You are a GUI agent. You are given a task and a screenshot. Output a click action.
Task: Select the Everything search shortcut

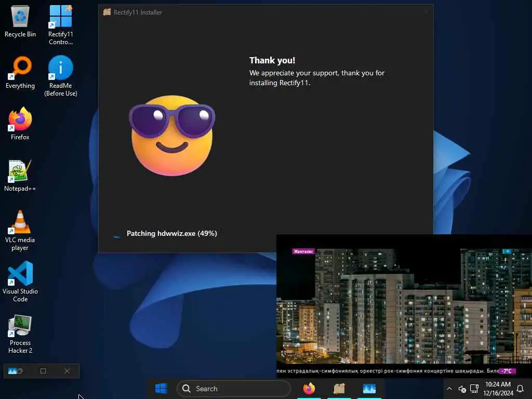coord(20,73)
